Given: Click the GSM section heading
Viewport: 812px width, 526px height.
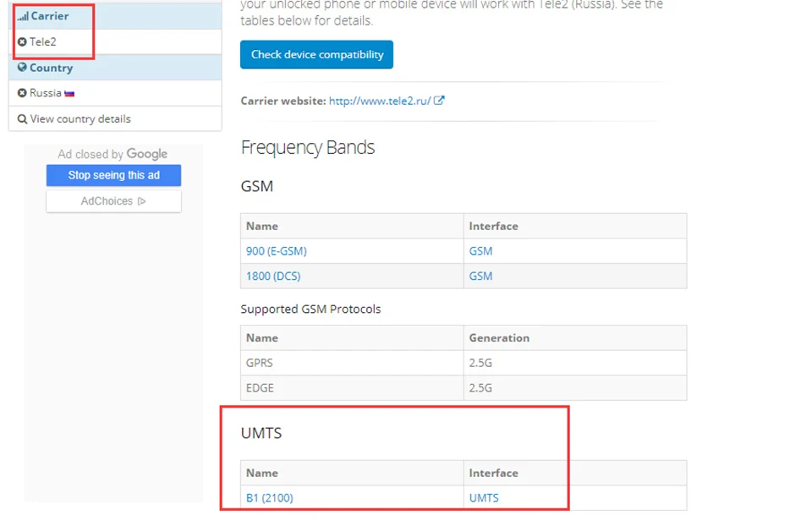Looking at the screenshot, I should 257,186.
